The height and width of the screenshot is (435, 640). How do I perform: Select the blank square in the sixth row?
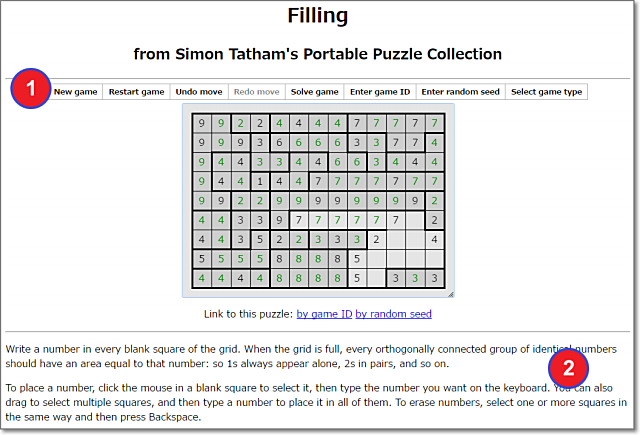pos(415,220)
